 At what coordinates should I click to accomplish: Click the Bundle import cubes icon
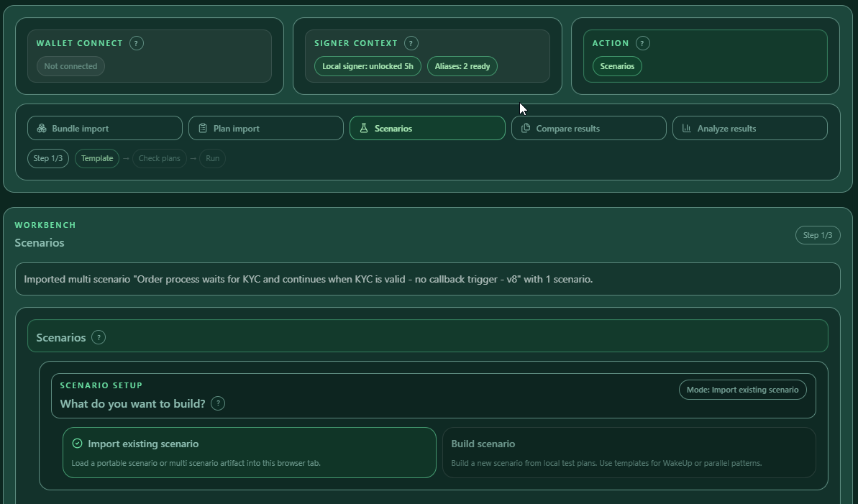pos(42,128)
